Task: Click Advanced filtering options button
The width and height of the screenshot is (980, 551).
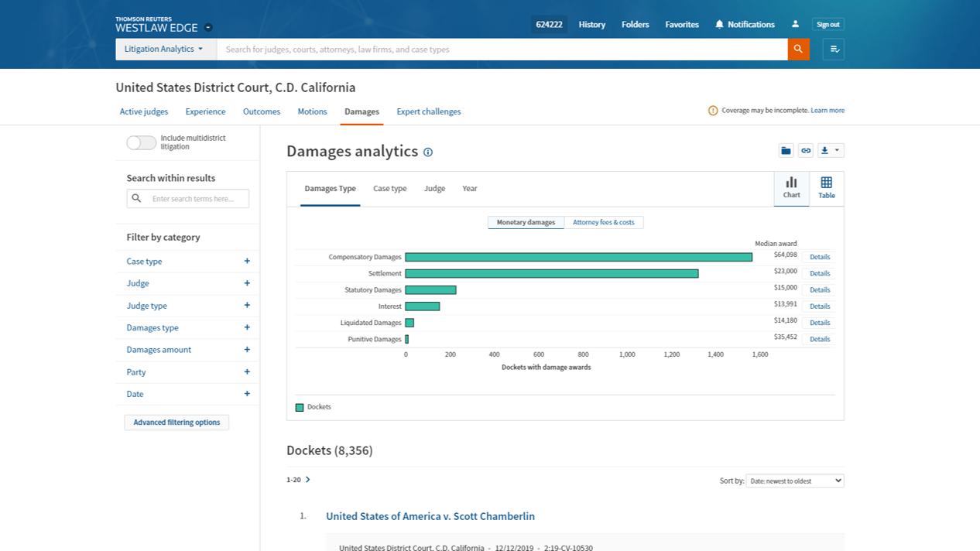Action: tap(176, 423)
